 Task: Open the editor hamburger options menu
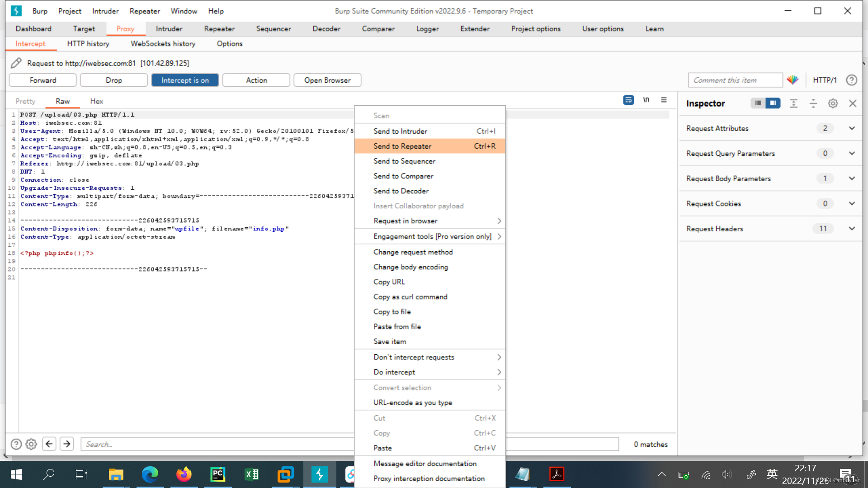pos(664,100)
